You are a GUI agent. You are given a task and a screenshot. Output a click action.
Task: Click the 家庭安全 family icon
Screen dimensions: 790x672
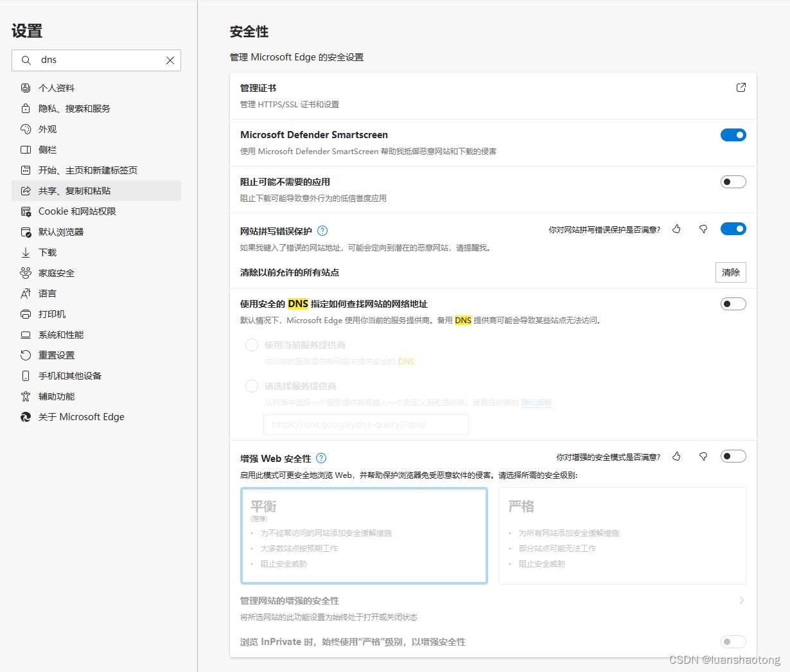(x=26, y=273)
